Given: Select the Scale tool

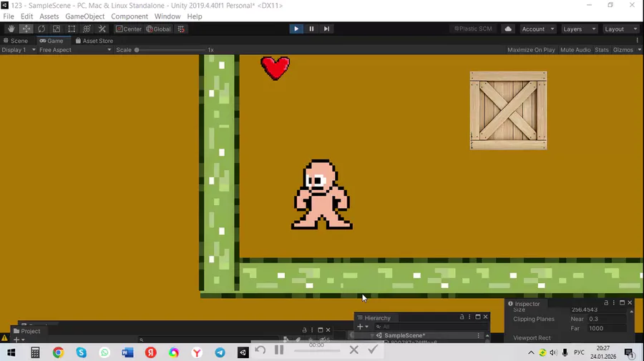Looking at the screenshot, I should click(x=57, y=29).
